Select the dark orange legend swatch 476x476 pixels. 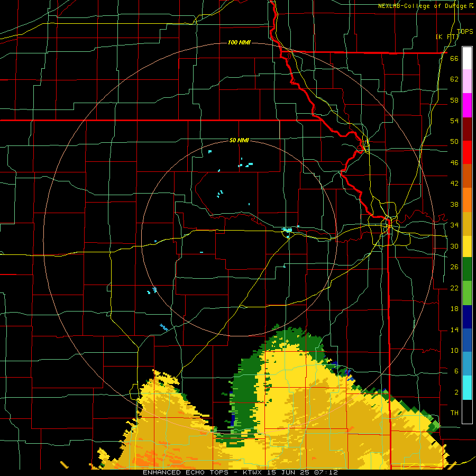467,176
